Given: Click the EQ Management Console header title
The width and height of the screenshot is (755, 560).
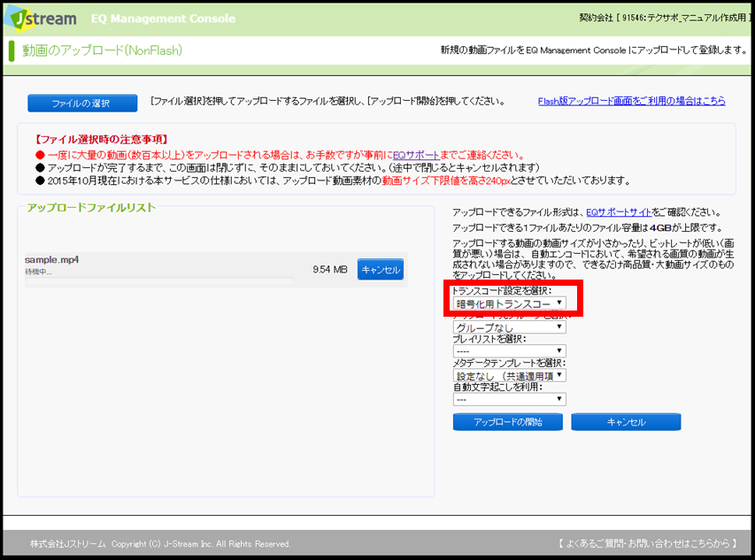Looking at the screenshot, I should click(164, 19).
